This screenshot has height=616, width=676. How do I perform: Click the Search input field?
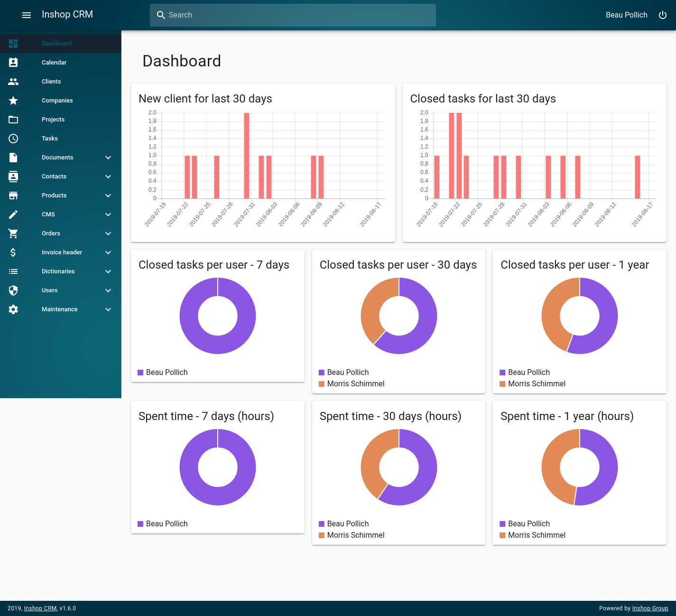pyautogui.click(x=293, y=15)
